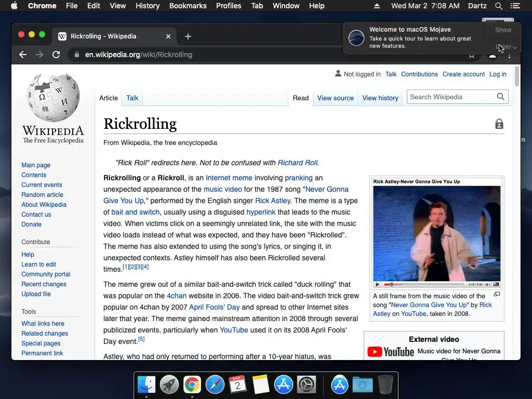Screen dimensions: 532x399
Task: Click the Dartz user name in menu bar
Action: pos(477,6)
